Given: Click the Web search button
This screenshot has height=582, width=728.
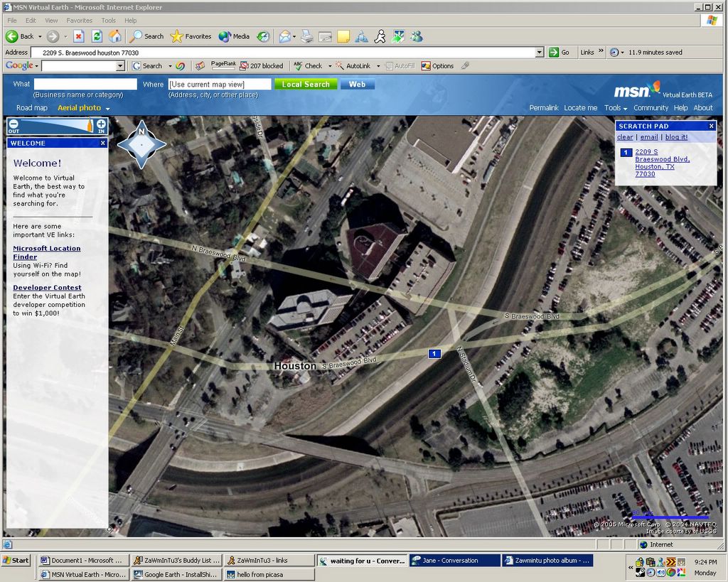Looking at the screenshot, I should point(357,84).
